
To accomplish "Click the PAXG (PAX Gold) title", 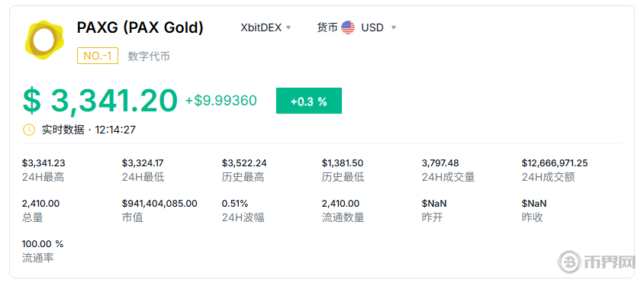I will (140, 27).
